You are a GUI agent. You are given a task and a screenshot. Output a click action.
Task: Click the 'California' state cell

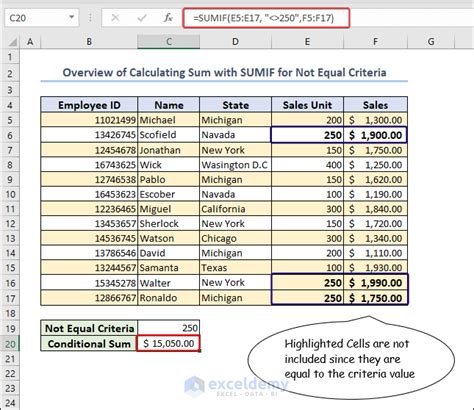pyautogui.click(x=236, y=209)
